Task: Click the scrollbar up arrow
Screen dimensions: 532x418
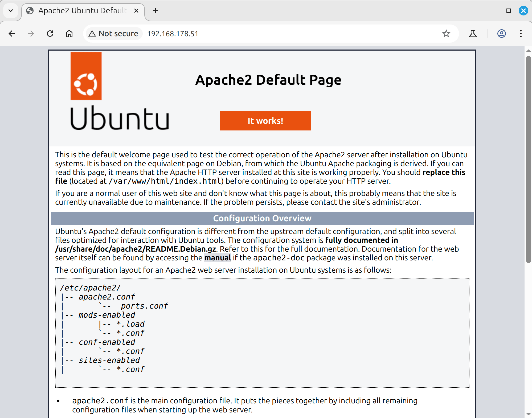Action: (x=529, y=51)
